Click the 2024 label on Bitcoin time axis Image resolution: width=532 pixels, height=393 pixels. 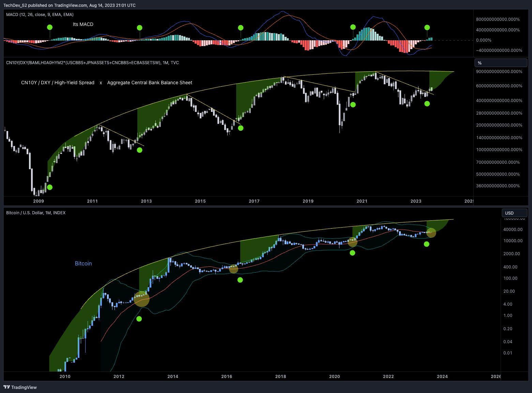click(x=442, y=376)
